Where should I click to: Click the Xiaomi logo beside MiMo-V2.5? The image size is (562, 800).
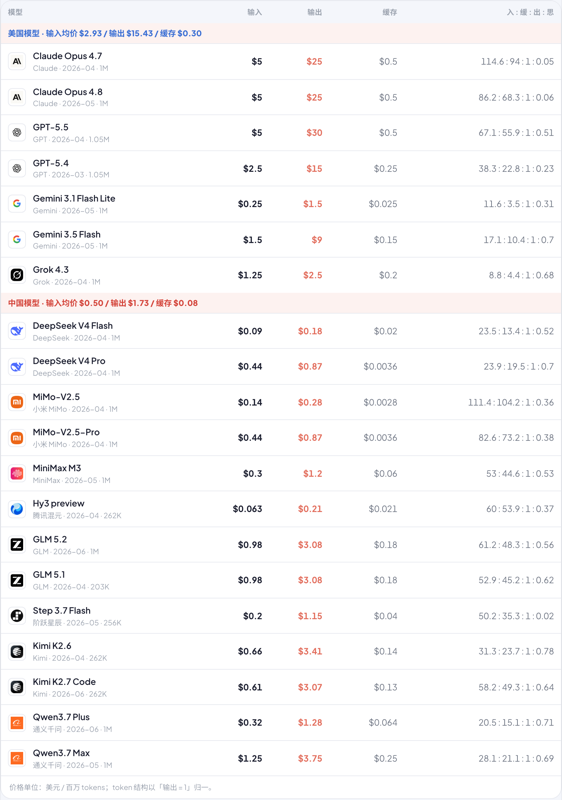pos(17,402)
